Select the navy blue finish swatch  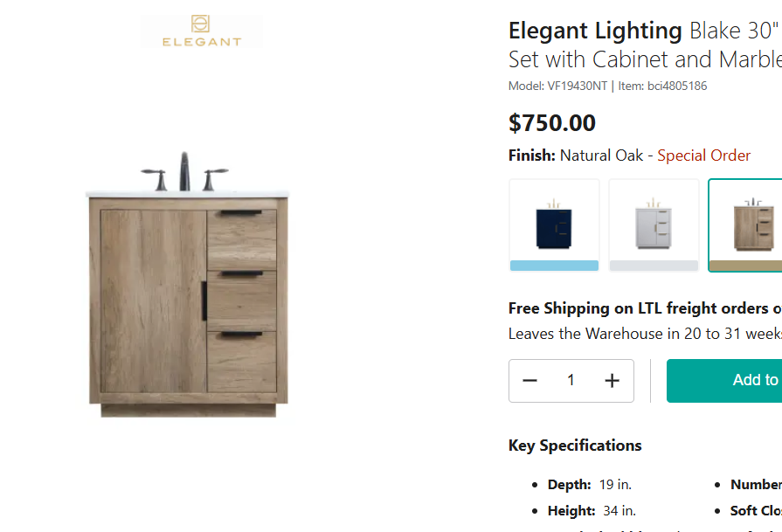pos(554,225)
